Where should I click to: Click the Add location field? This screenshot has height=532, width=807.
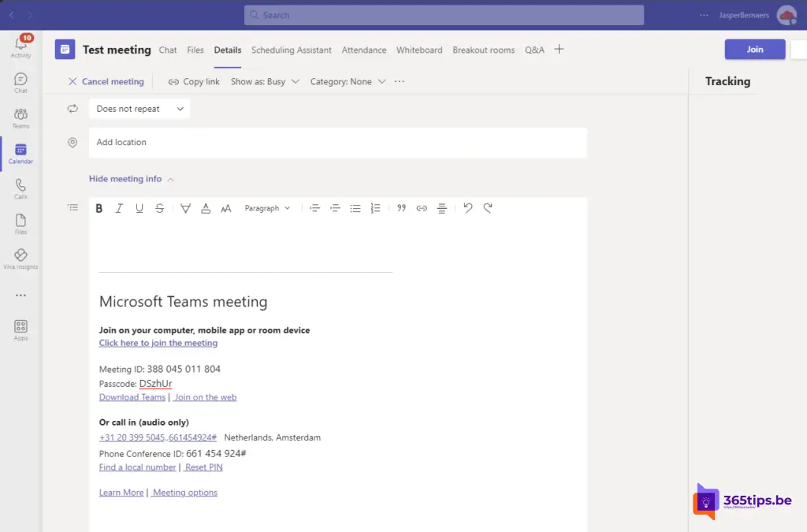coord(337,143)
